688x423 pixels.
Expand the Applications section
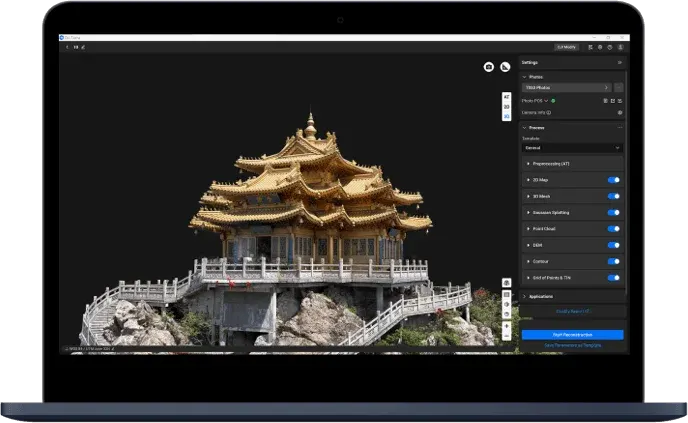tap(524, 297)
